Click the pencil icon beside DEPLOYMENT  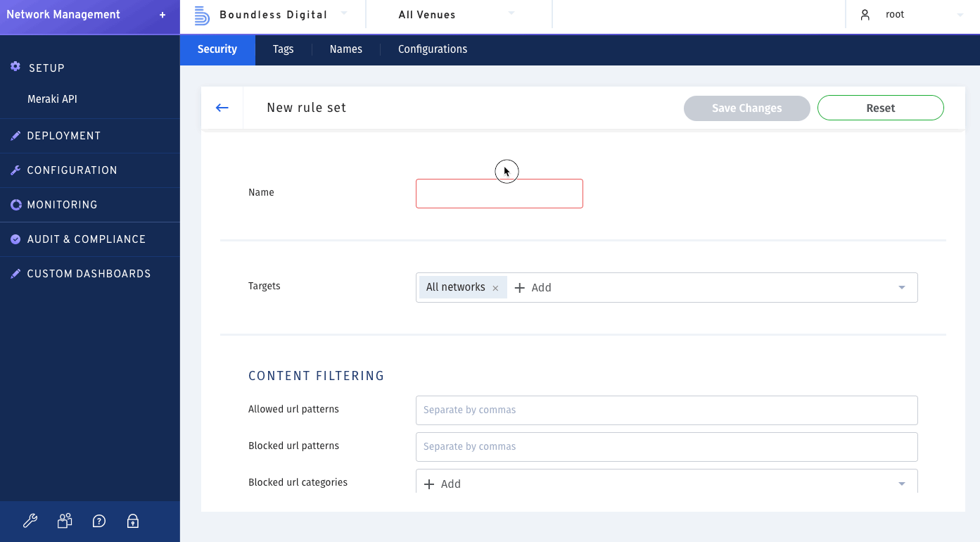tap(15, 136)
